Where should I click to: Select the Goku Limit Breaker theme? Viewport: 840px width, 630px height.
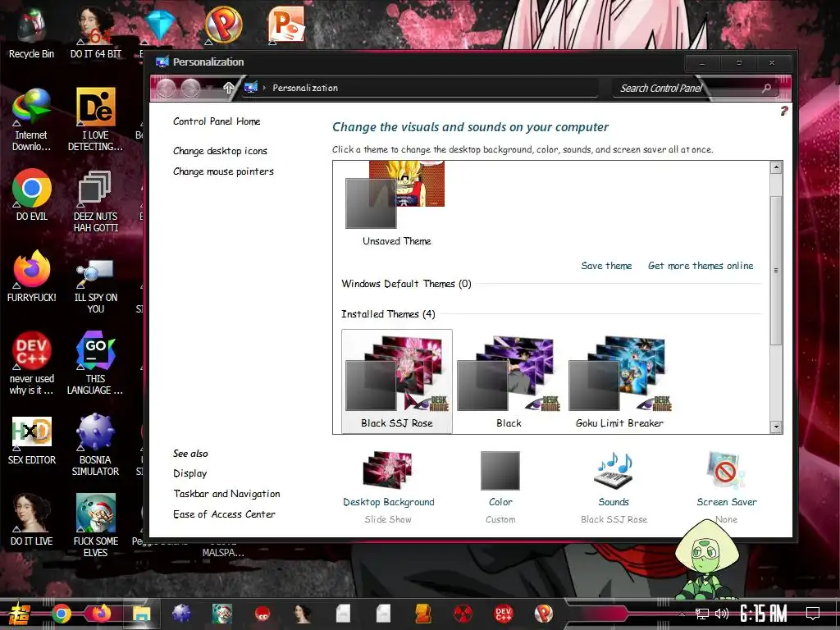click(x=620, y=381)
